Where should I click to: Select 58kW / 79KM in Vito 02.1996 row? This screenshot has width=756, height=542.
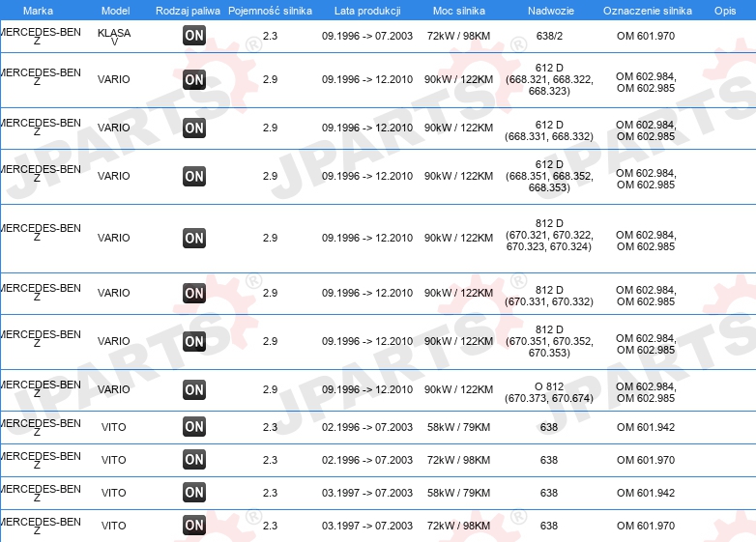(458, 427)
